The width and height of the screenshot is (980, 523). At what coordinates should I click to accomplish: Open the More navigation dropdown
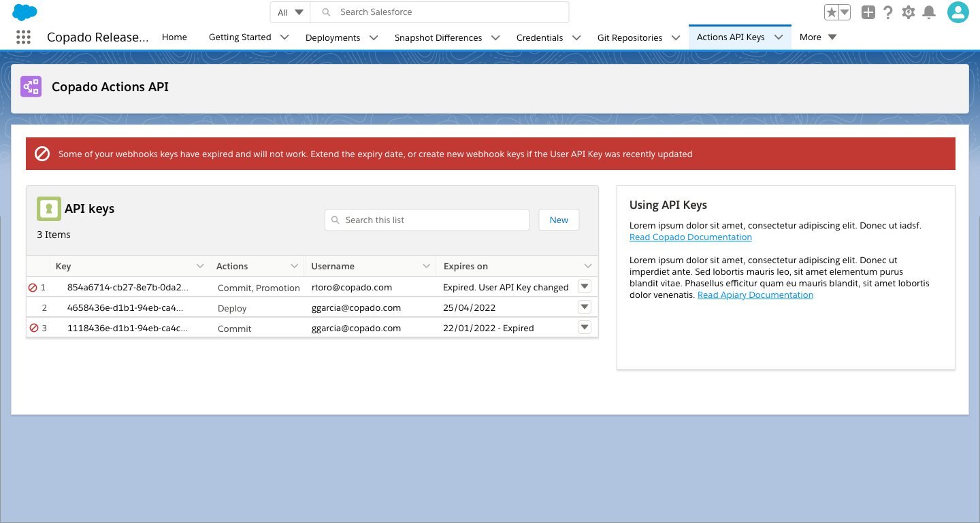point(818,37)
